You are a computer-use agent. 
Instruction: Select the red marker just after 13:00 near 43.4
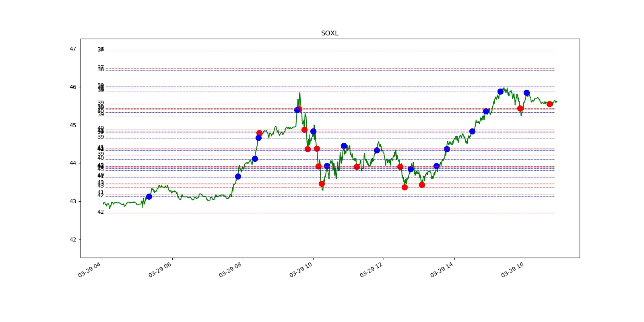(422, 185)
